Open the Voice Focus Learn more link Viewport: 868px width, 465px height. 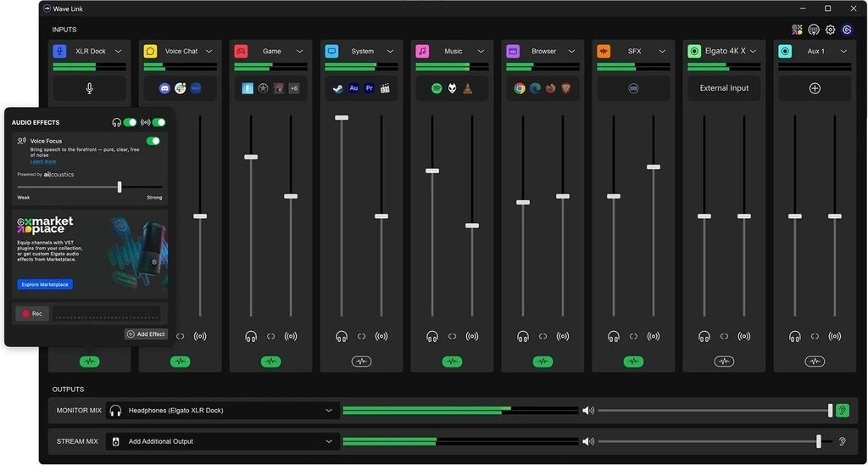tap(43, 161)
